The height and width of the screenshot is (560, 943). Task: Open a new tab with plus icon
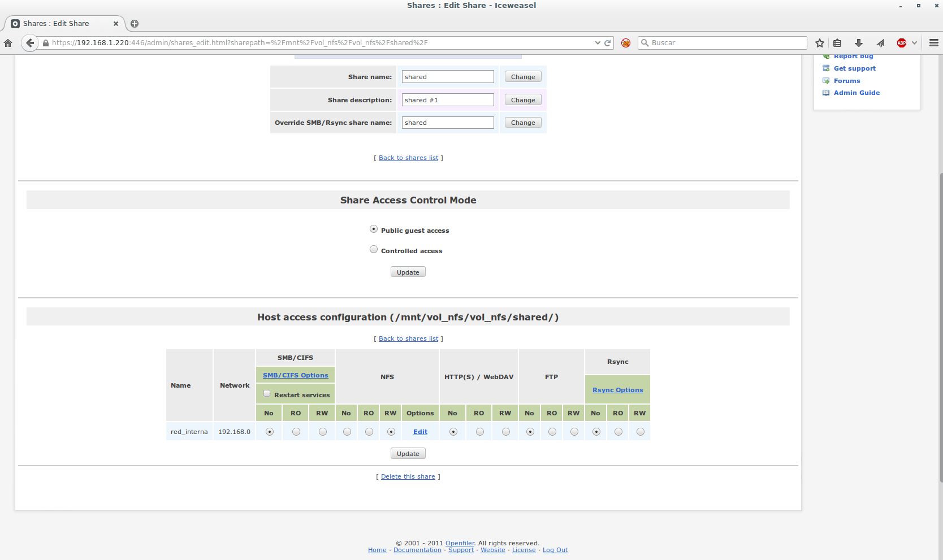coord(135,24)
